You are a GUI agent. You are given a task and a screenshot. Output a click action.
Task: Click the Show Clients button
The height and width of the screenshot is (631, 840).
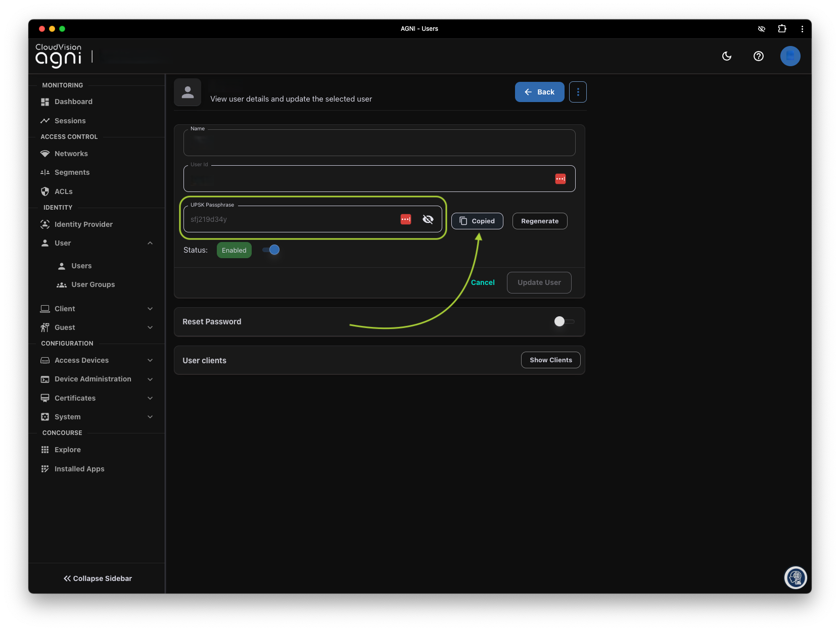click(550, 360)
